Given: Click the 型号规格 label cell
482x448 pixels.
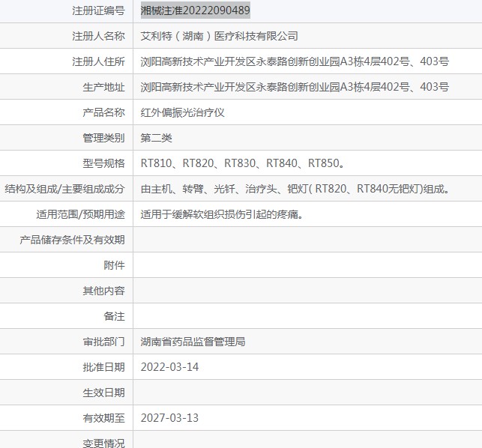Looking at the screenshot, I should (x=67, y=163).
